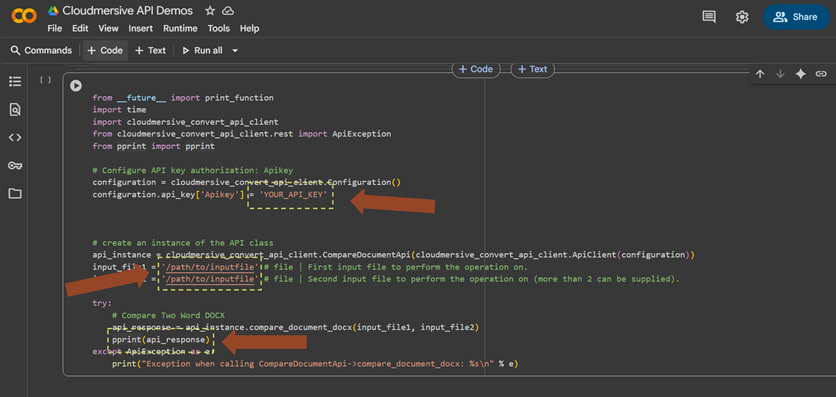Click the 'try:' line in code

point(102,303)
